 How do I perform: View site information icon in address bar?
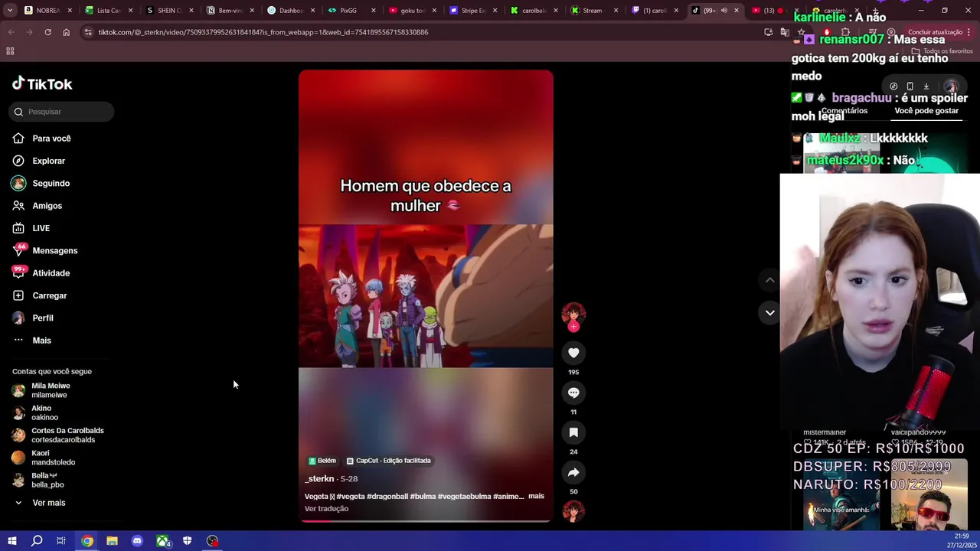tap(88, 32)
